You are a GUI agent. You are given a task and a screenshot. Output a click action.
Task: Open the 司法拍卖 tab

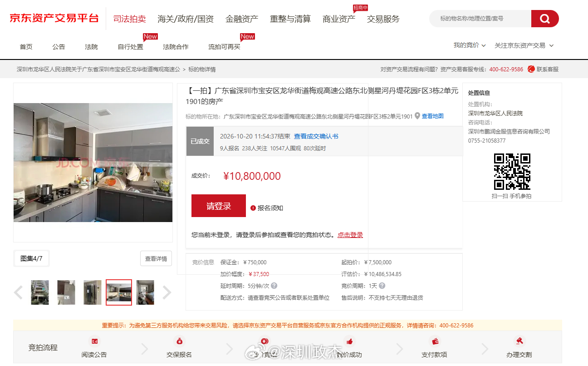coord(129,19)
